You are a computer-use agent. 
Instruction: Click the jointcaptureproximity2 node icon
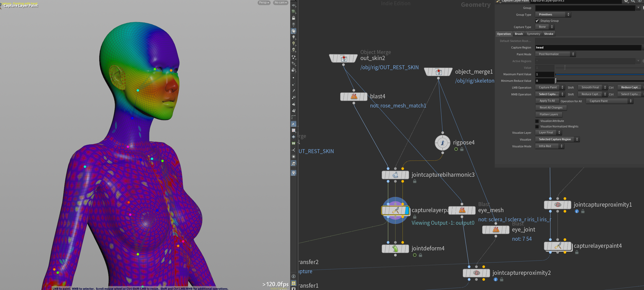click(476, 273)
